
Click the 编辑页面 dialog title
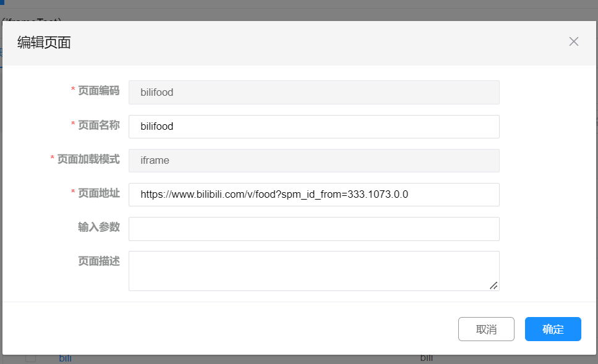[x=44, y=43]
